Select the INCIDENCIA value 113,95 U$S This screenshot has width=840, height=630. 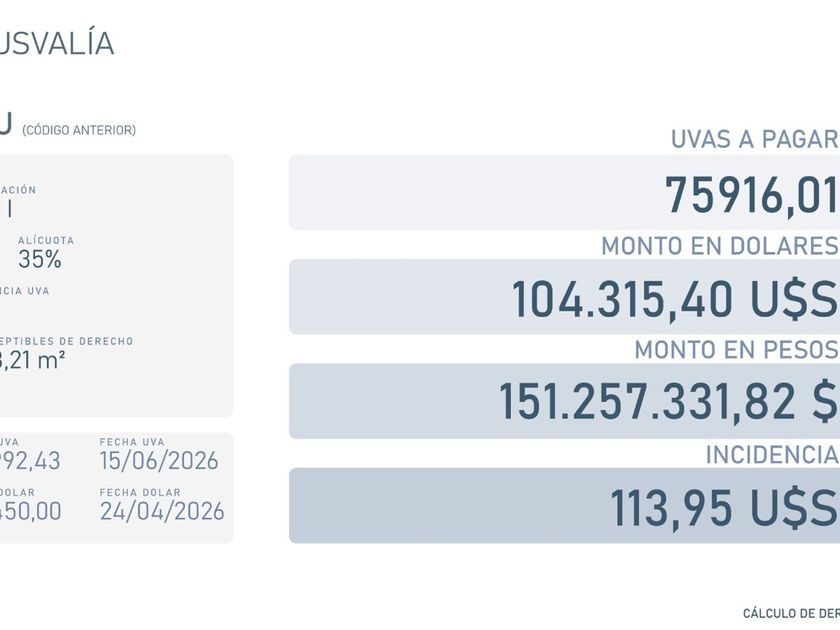pos(724,507)
